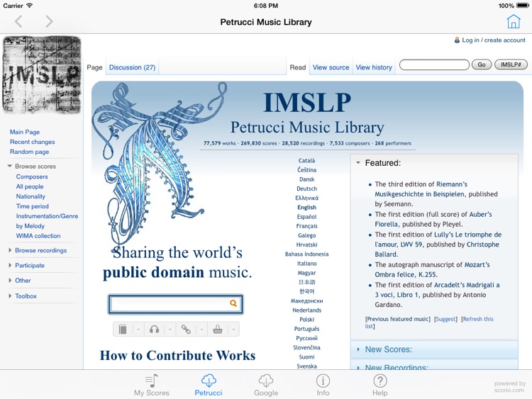Click the user icon beside Log in

457,40
